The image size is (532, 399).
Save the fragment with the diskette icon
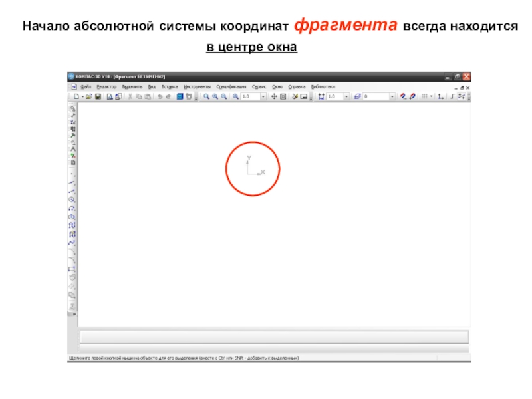(x=98, y=97)
